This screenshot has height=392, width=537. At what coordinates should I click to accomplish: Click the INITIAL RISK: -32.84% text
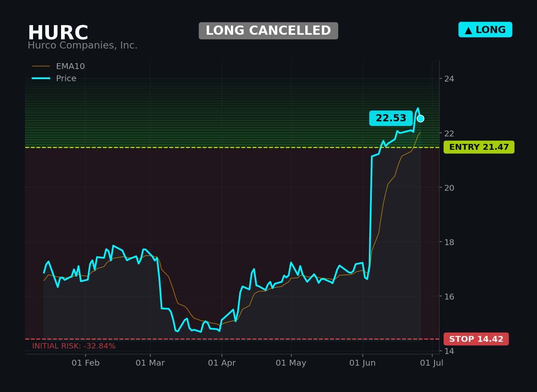tap(74, 346)
